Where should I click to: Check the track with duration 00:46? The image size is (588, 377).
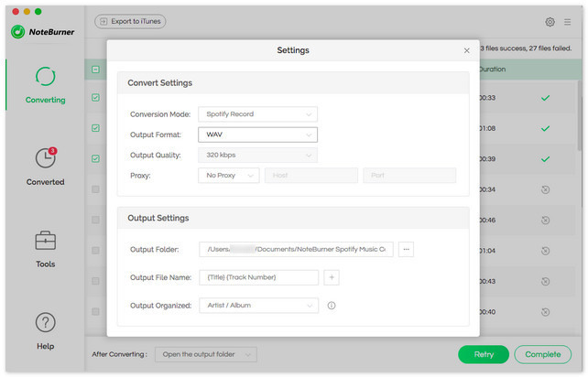95,220
